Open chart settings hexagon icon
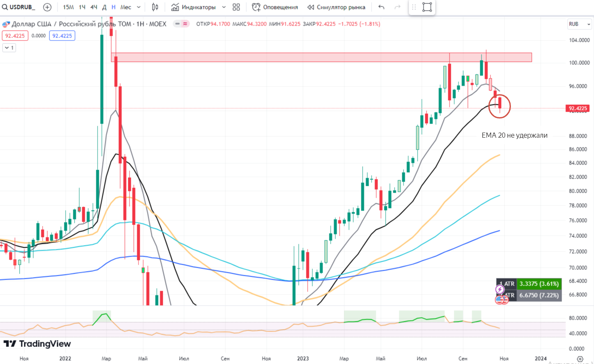This screenshot has width=594, height=364. coord(580,358)
